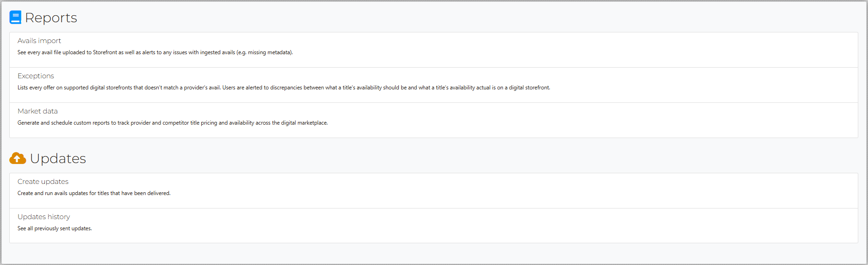The height and width of the screenshot is (265, 868).
Task: Open the Exceptions report
Action: point(36,76)
